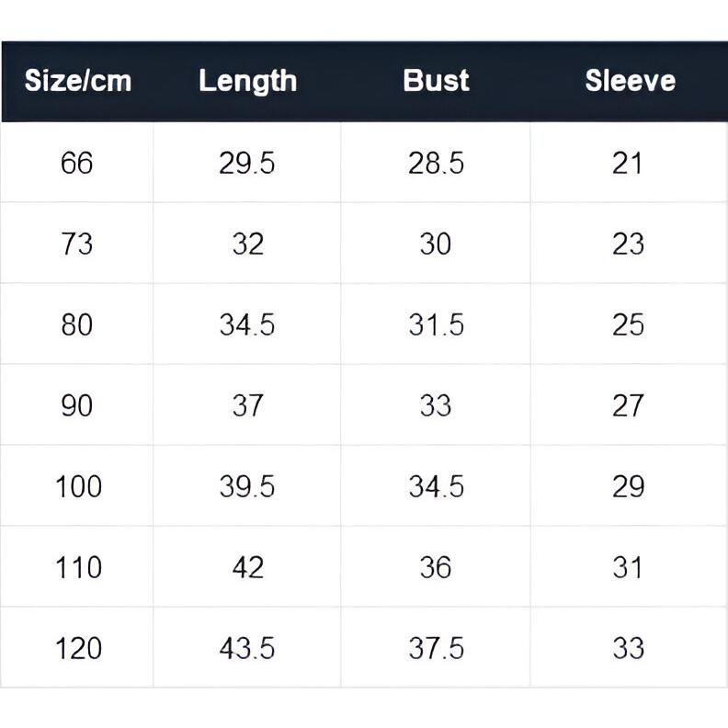This screenshot has width=728, height=728.
Task: Click the 37.5 bust value
Action: (436, 648)
